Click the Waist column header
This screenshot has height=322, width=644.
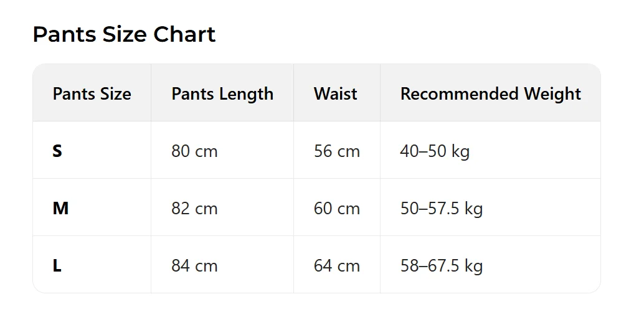point(335,94)
